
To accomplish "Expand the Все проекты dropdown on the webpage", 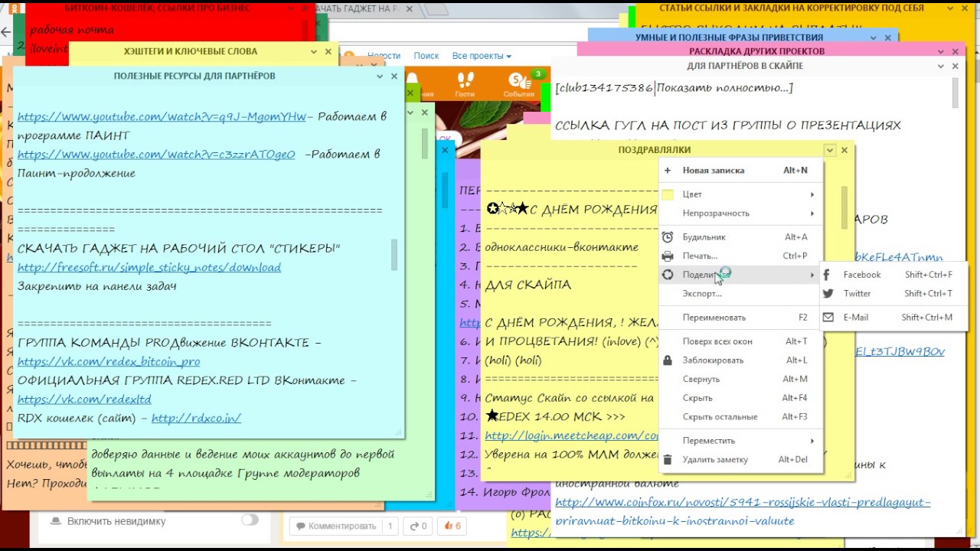I will pyautogui.click(x=482, y=56).
